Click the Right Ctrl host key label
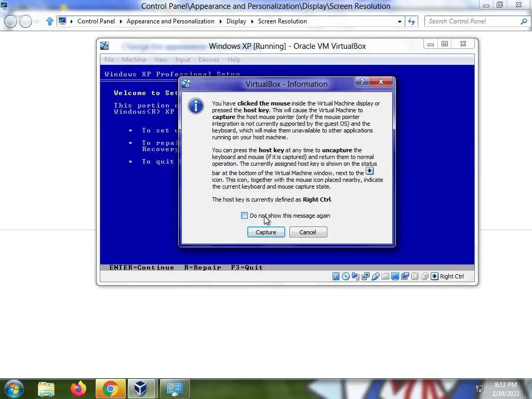Image resolution: width=532 pixels, height=399 pixels. pyautogui.click(x=451, y=276)
